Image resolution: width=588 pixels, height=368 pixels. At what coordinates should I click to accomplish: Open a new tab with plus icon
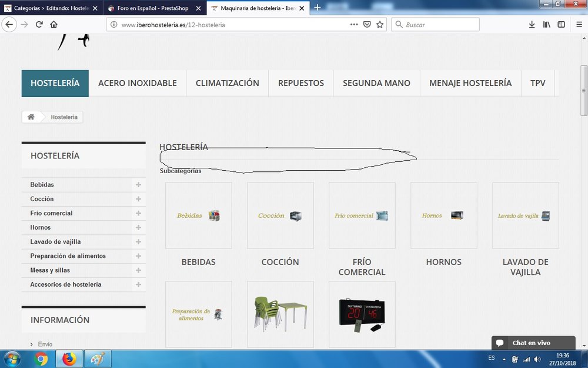318,8
